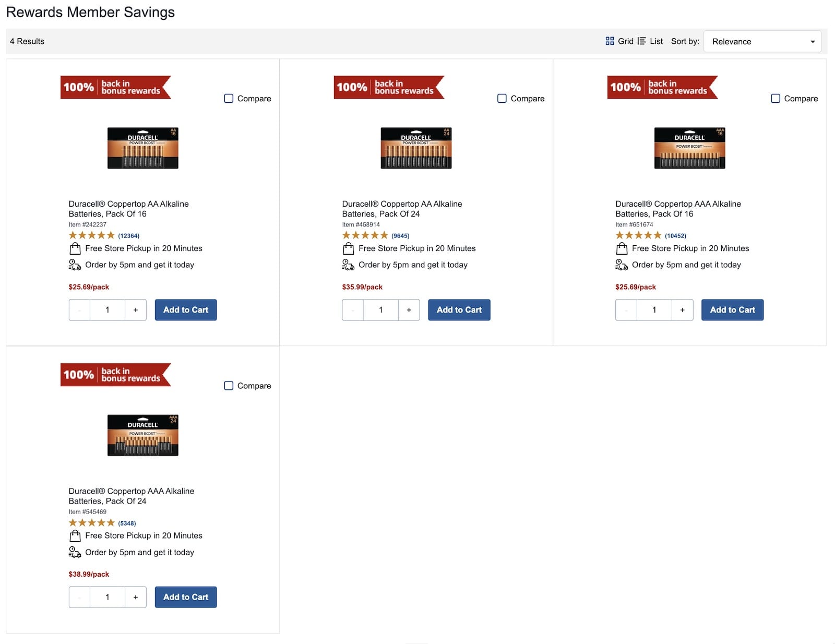The image size is (835, 644).
Task: Add AAA Pack of 24 to cart
Action: (x=185, y=597)
